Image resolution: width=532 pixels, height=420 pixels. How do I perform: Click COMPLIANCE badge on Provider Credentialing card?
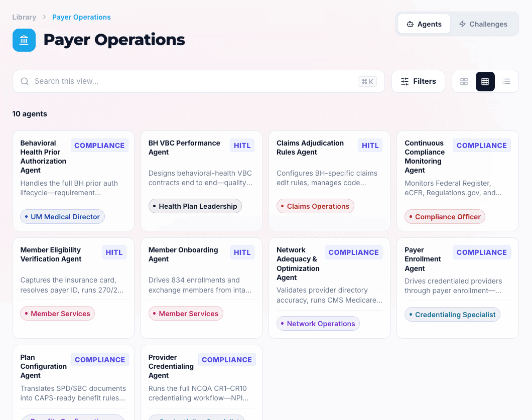(227, 360)
